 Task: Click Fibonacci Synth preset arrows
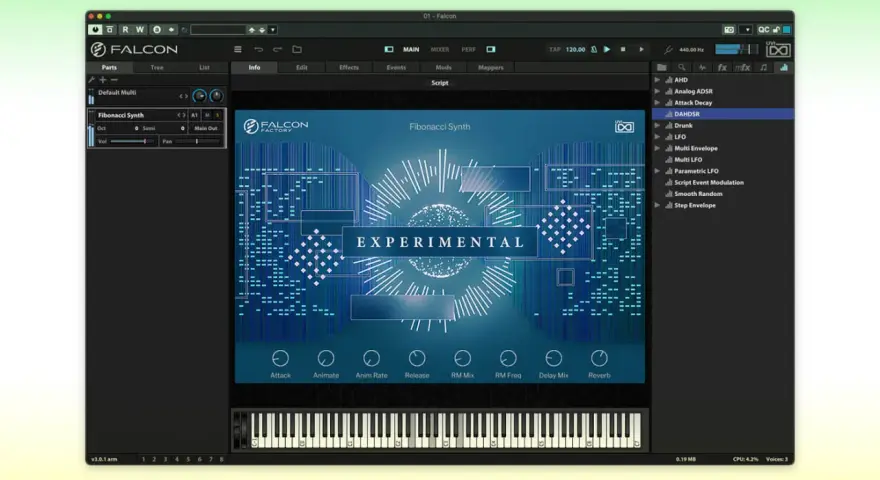[x=181, y=115]
